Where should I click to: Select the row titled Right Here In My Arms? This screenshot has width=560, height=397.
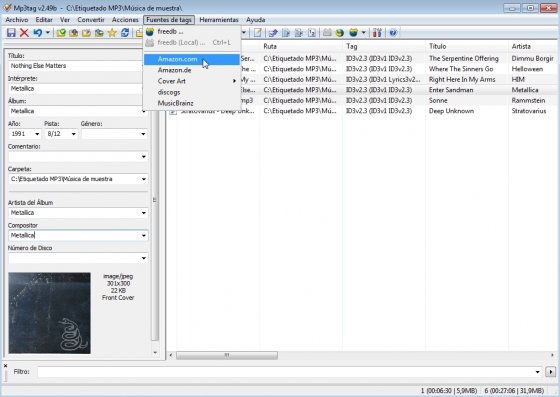pos(362,80)
